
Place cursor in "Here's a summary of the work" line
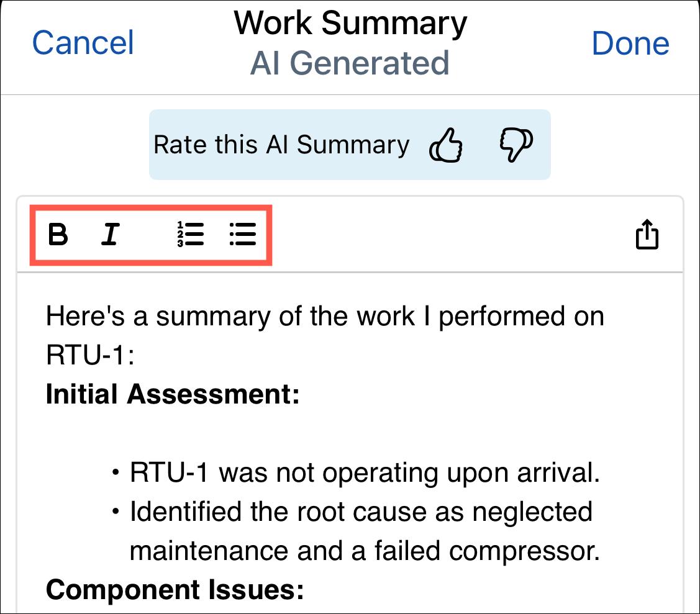pos(325,317)
